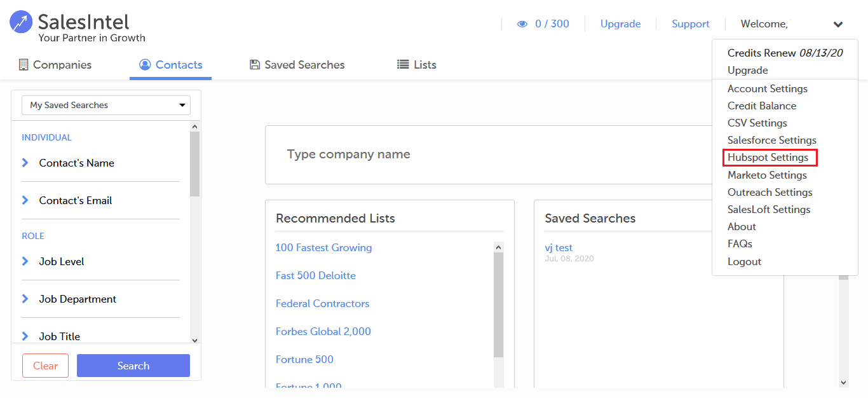Click the INDIVIDUAL section heading

[x=46, y=137]
